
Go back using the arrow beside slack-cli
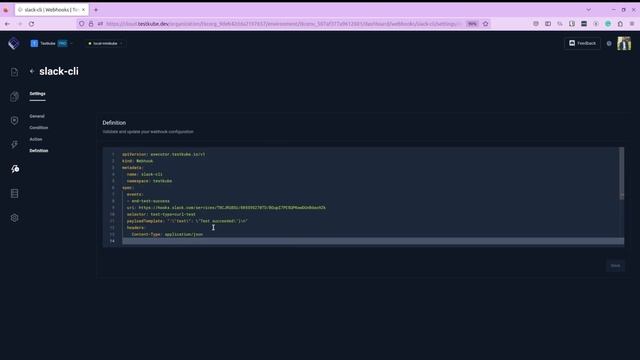tap(32, 71)
